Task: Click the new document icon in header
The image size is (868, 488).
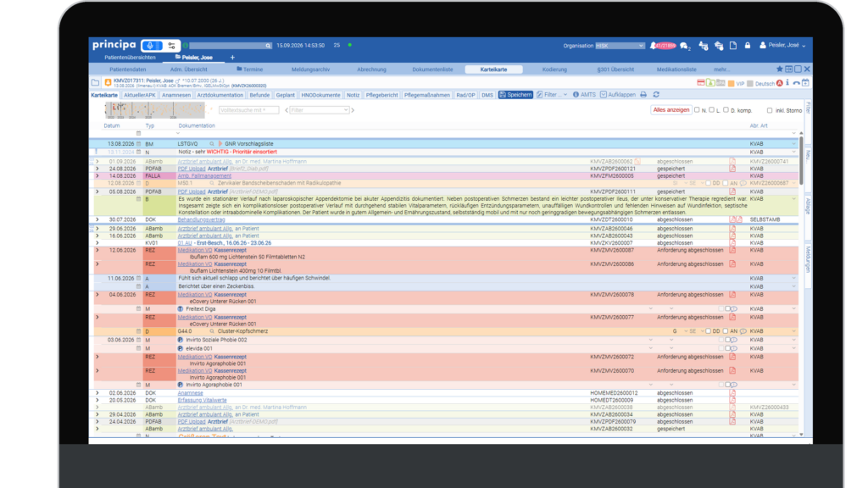Action: point(733,46)
